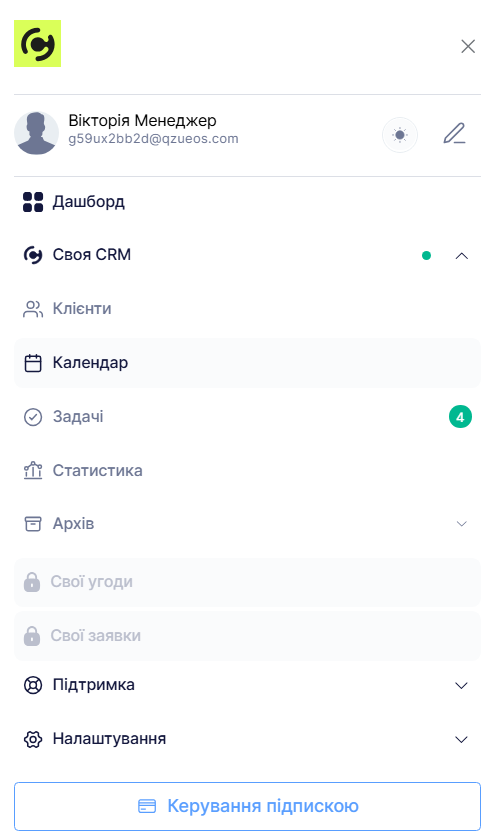The width and height of the screenshot is (488, 836).
Task: Open the Статистика chart icon
Action: point(33,471)
